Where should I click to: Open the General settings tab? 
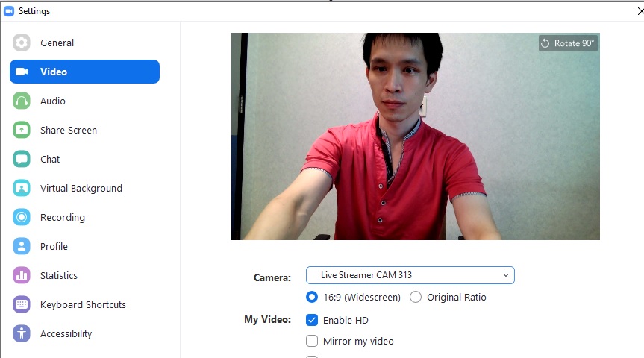tap(84, 43)
